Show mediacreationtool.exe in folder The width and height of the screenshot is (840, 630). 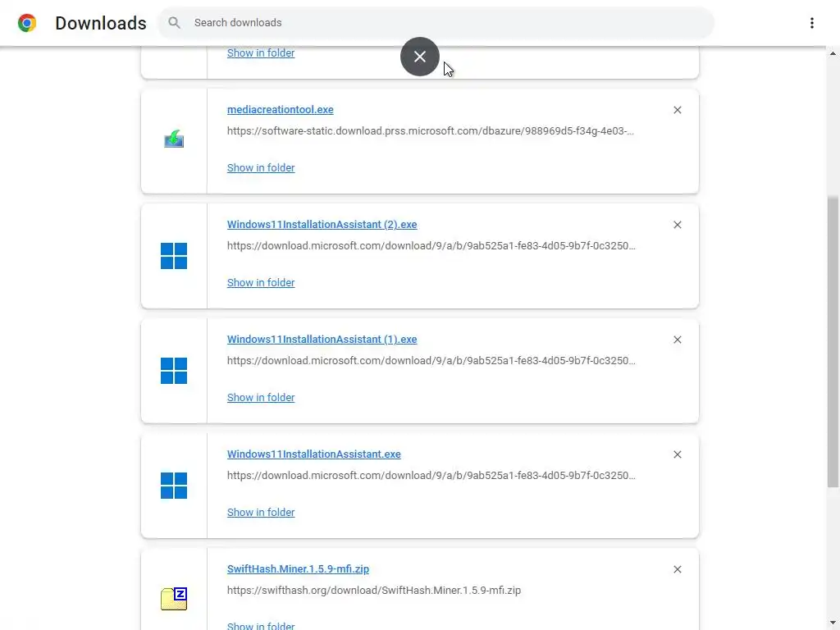261,168
